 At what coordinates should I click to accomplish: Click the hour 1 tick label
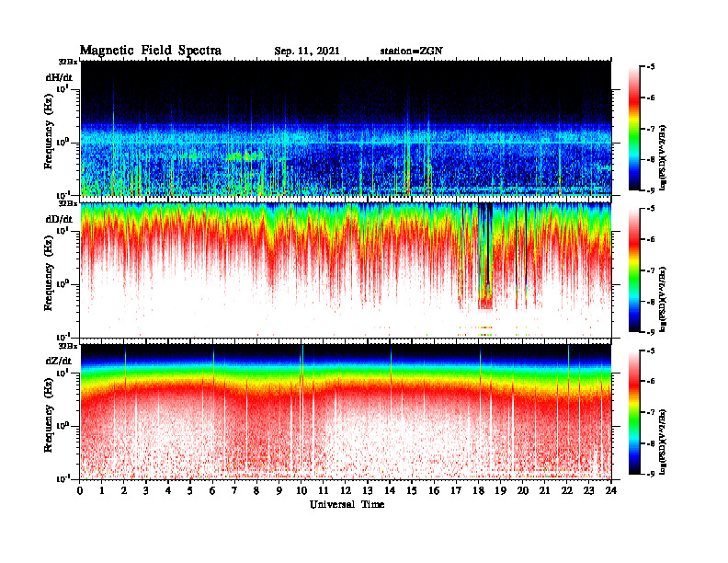click(102, 490)
